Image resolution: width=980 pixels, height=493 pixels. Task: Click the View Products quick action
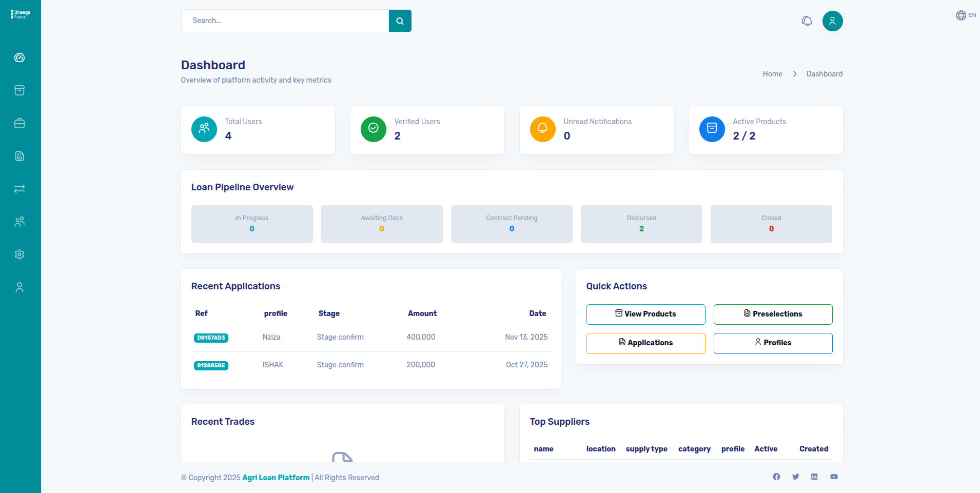645,314
